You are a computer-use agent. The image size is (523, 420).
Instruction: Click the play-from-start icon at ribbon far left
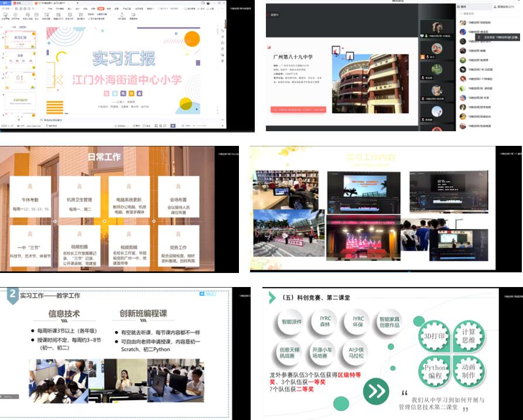click(x=6, y=16)
